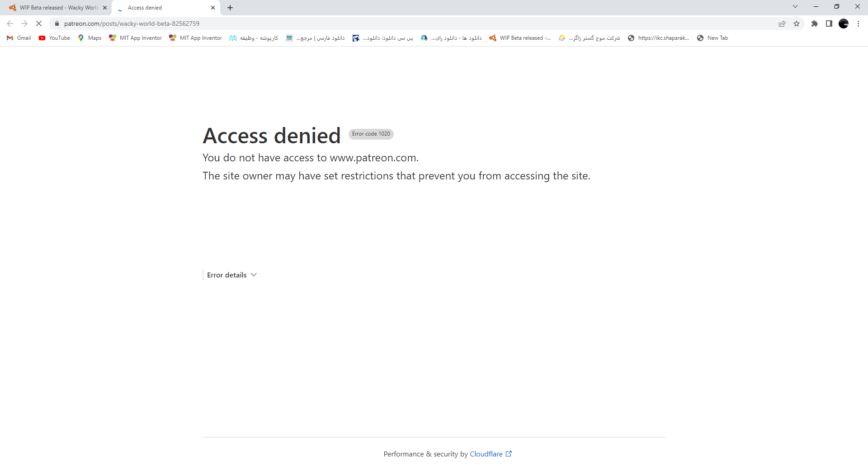Share this page via the share icon
Screen dimensions: 868x470
pyautogui.click(x=782, y=23)
